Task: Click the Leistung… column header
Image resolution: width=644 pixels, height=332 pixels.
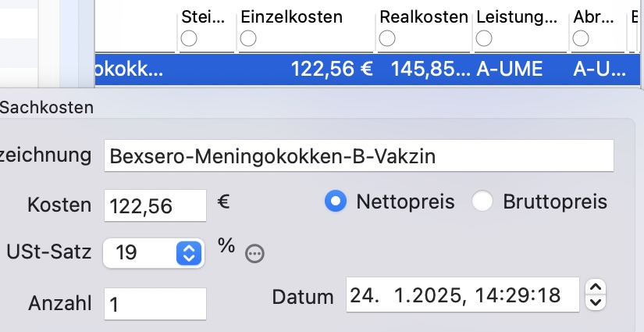Action: (x=517, y=17)
